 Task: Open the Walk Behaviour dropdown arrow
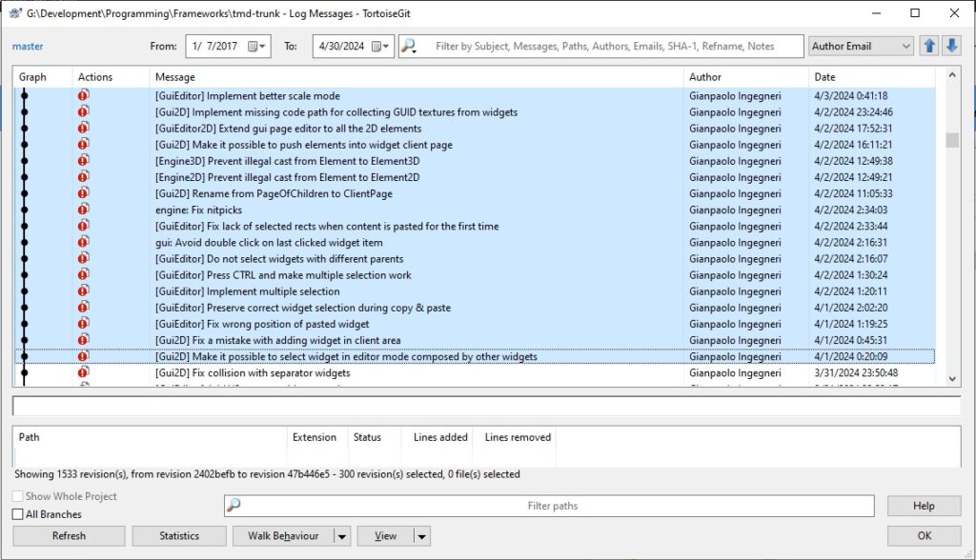click(342, 536)
